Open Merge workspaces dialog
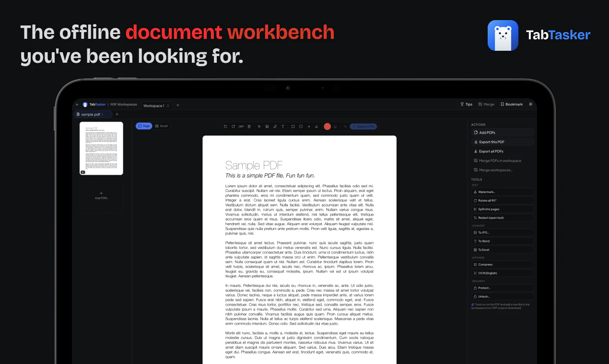Screen dimensions: 609x364 tap(503, 170)
